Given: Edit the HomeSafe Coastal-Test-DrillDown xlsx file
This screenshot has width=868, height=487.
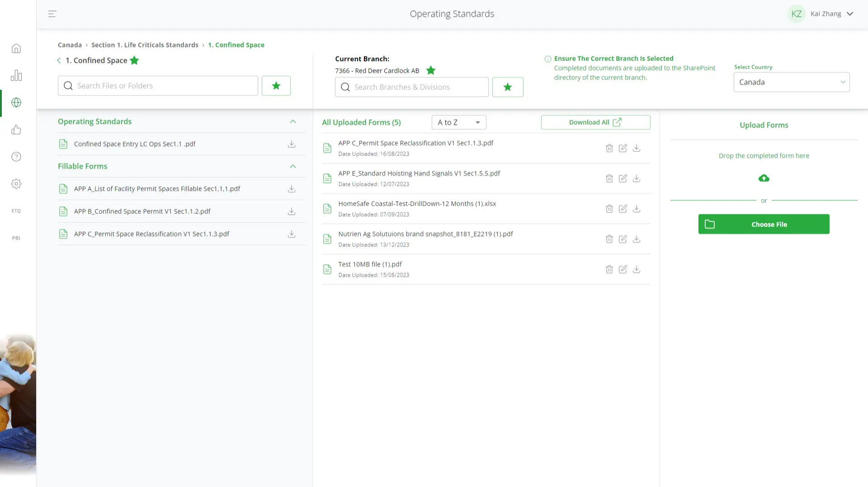Looking at the screenshot, I should coord(623,209).
